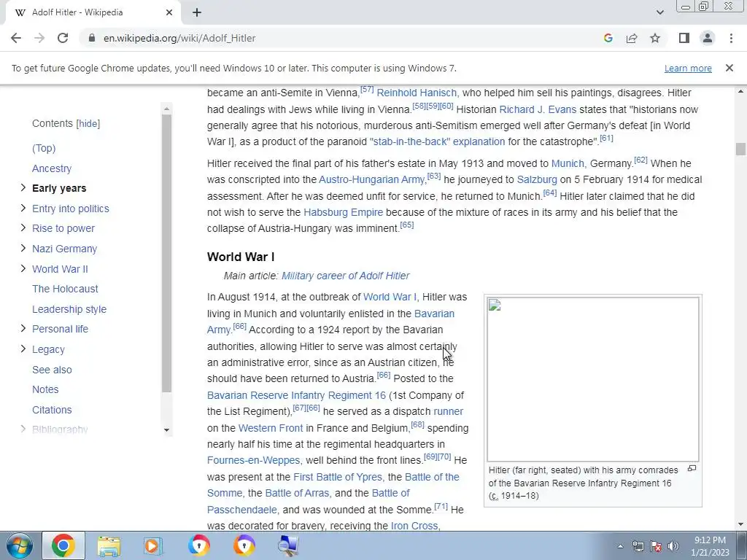Show hidden system tray icons

point(620,546)
